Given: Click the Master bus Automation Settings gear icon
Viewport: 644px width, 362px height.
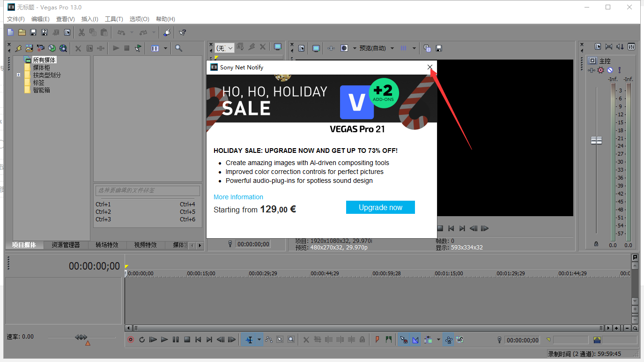Looking at the screenshot, I should [x=600, y=70].
